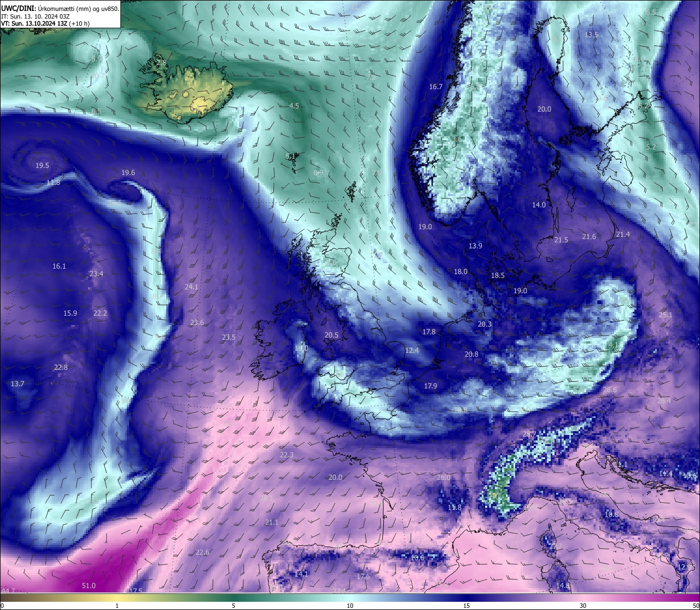Click the 2.8 value label over Iceland
Screen dimensions: 700x610
(161, 63)
